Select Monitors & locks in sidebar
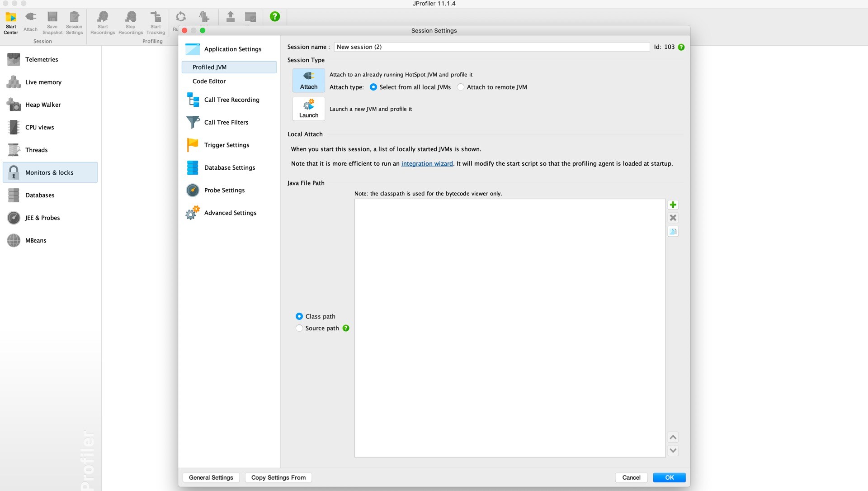This screenshot has height=491, width=868. coord(50,172)
